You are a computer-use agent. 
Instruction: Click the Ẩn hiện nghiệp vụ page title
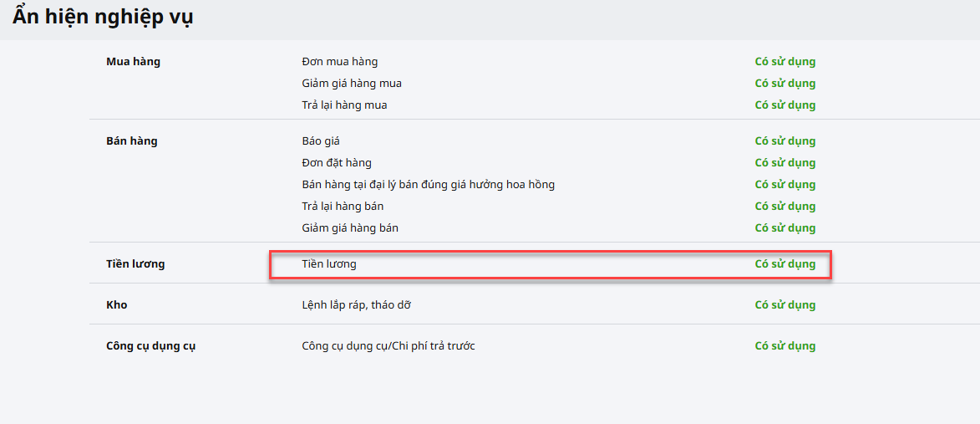103,18
